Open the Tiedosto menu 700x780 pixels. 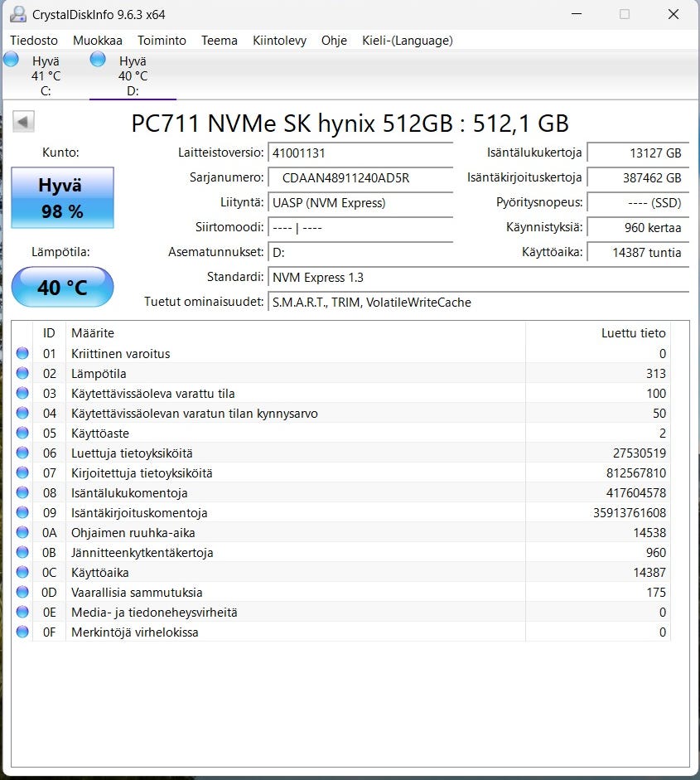(x=34, y=41)
